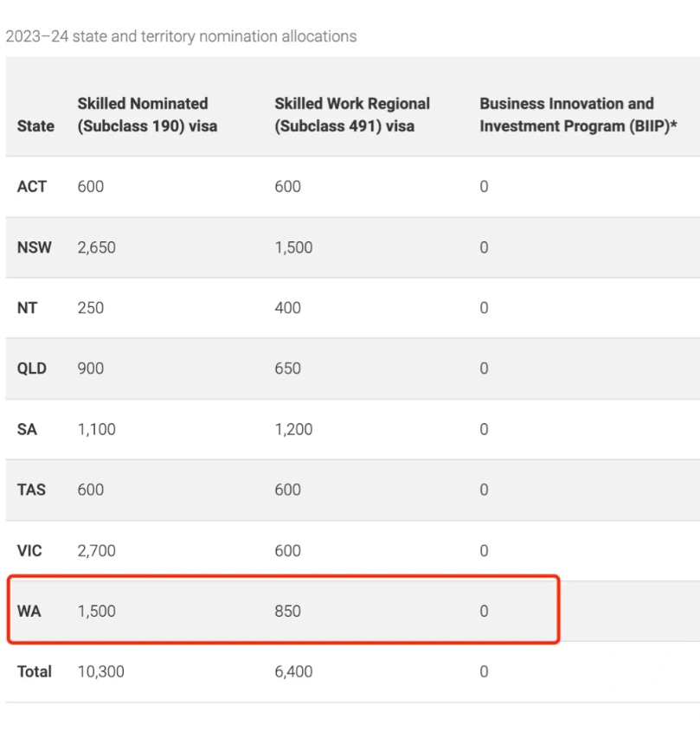Screen dimensions: 700x731
Task: Select the Skilled Nominated Subclass 190 header
Action: point(147,115)
